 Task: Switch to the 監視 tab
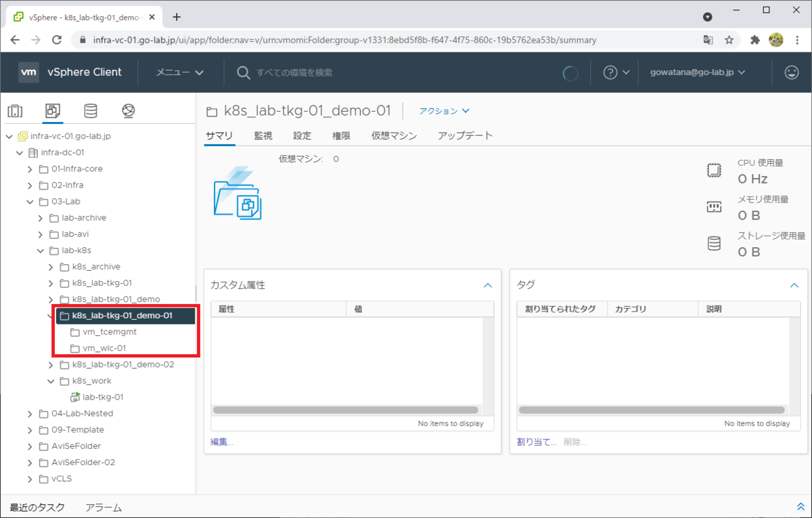(263, 135)
